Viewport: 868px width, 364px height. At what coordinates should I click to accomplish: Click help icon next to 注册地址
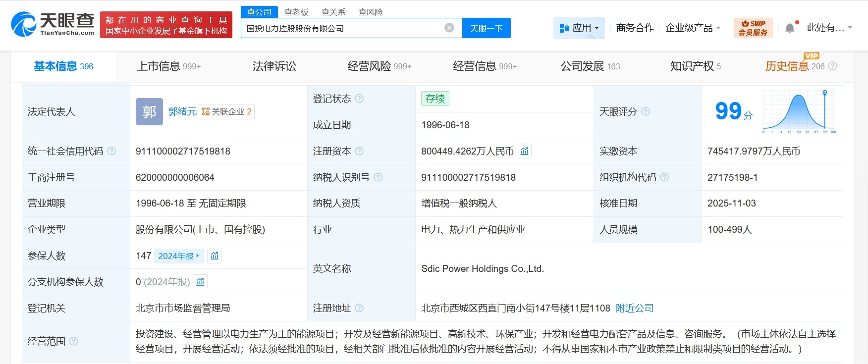point(359,308)
